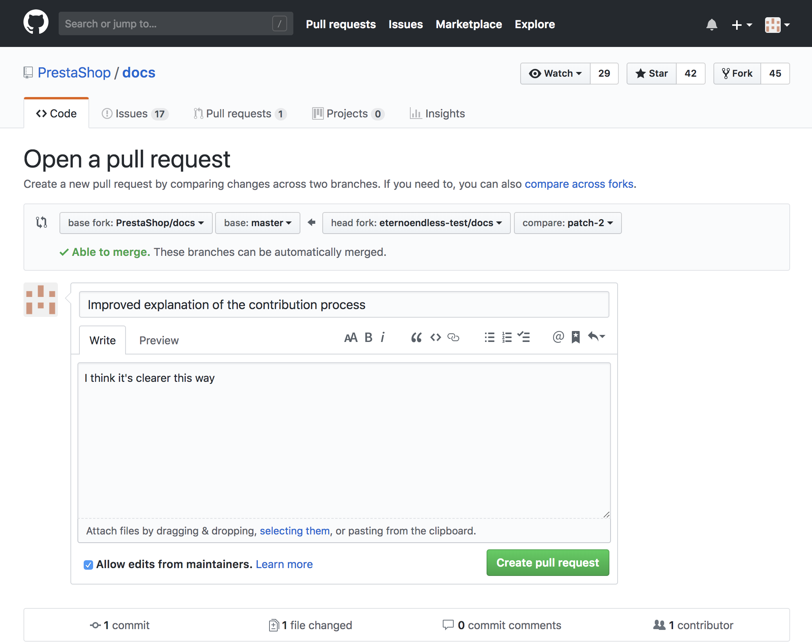Reference an issue with bookmark icon
Screen dimensions: 812x644
pos(575,337)
